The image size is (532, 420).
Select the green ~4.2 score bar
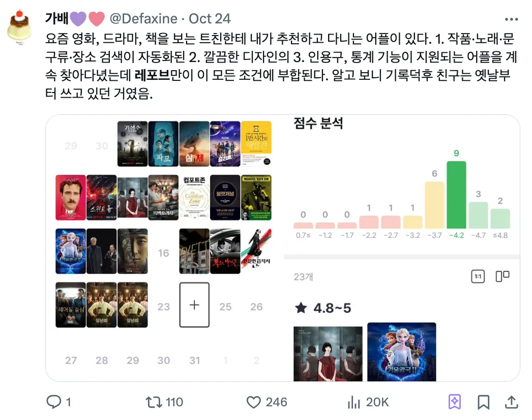[x=456, y=194]
